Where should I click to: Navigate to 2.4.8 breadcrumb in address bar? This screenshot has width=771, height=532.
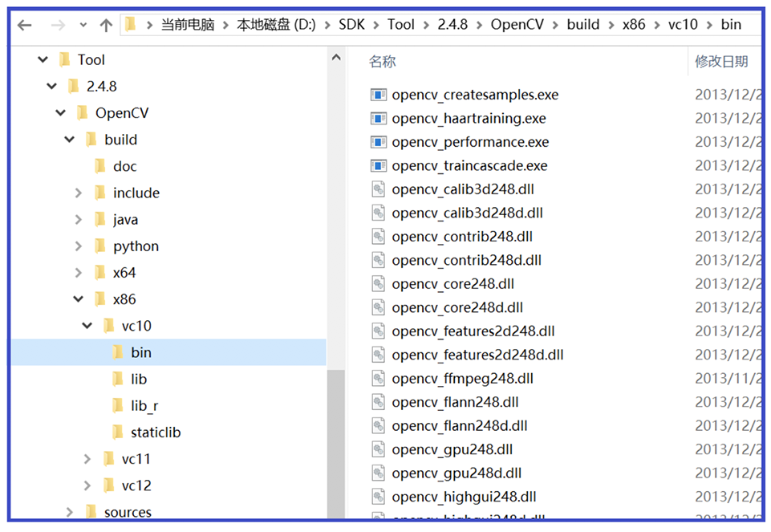point(452,25)
